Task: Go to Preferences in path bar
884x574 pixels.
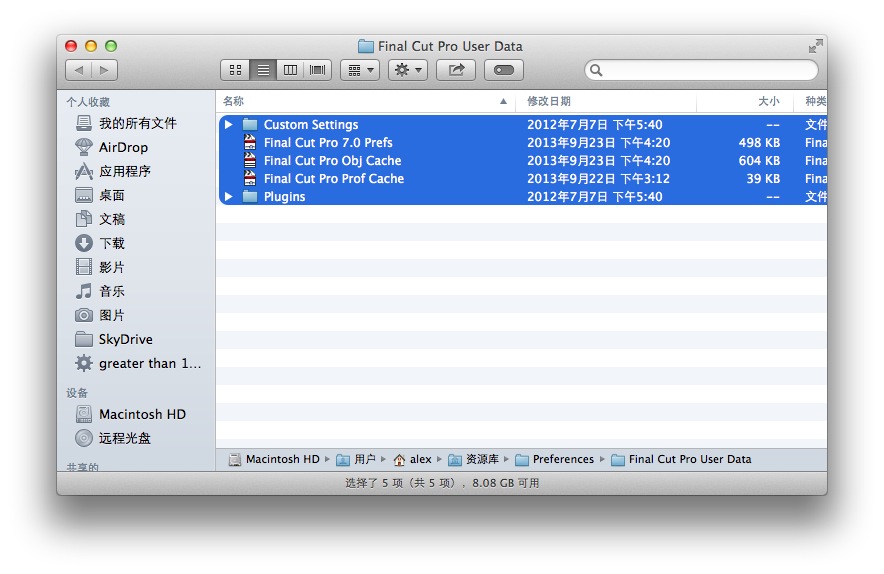Action: tap(555, 460)
